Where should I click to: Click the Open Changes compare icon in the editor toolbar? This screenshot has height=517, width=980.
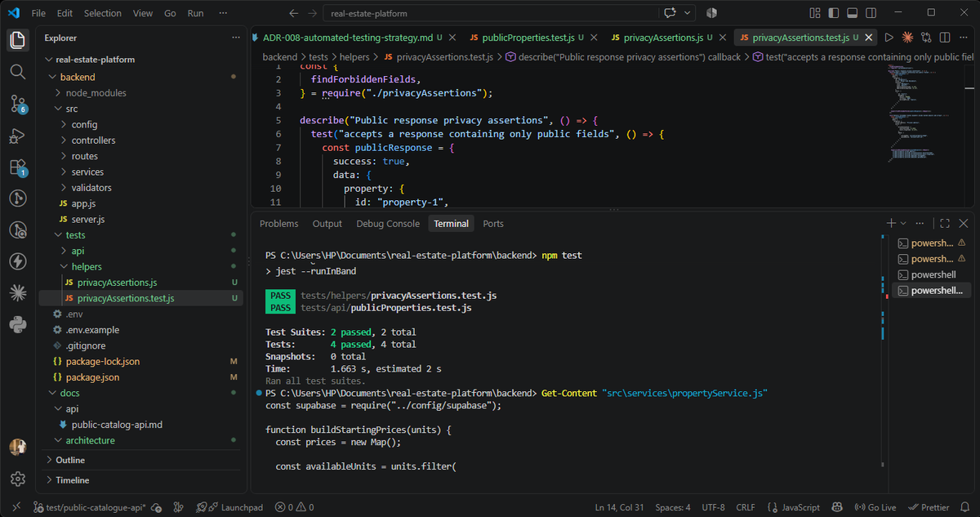click(x=926, y=38)
